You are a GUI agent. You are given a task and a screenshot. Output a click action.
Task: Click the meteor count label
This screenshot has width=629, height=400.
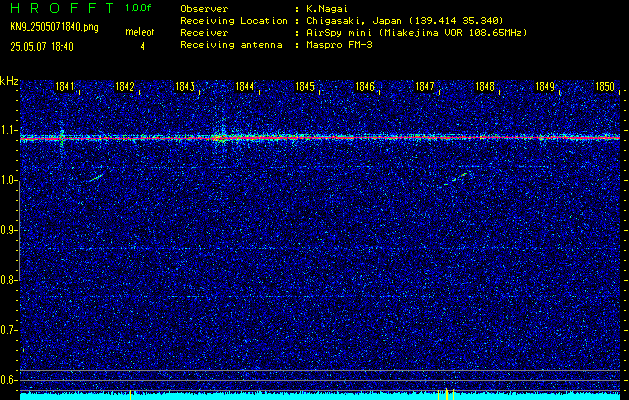click(140, 32)
